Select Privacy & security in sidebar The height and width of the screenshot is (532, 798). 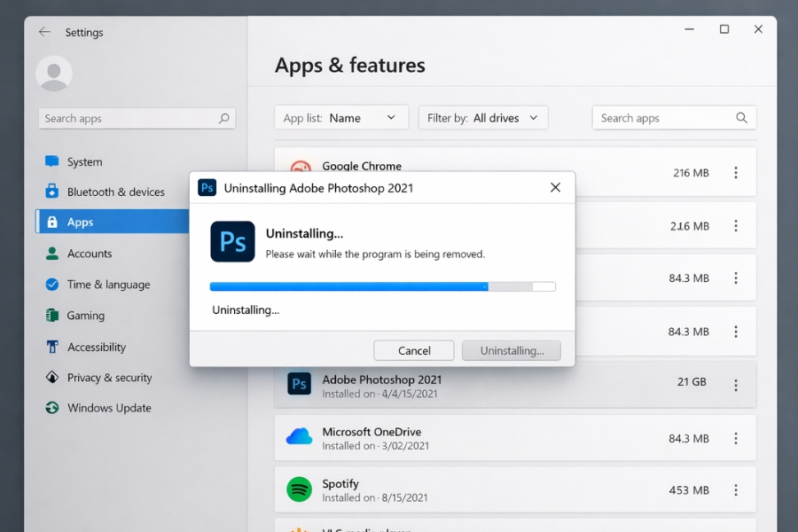point(109,378)
